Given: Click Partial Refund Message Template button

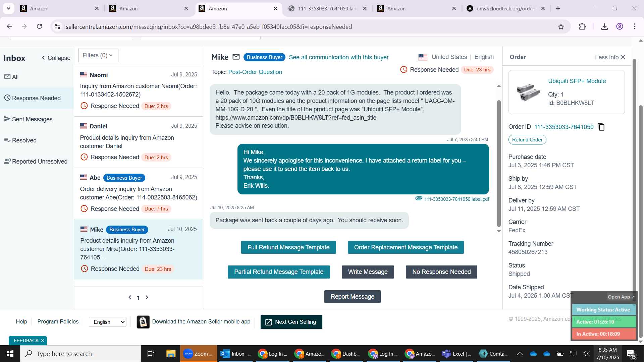Looking at the screenshot, I should click(x=279, y=272).
